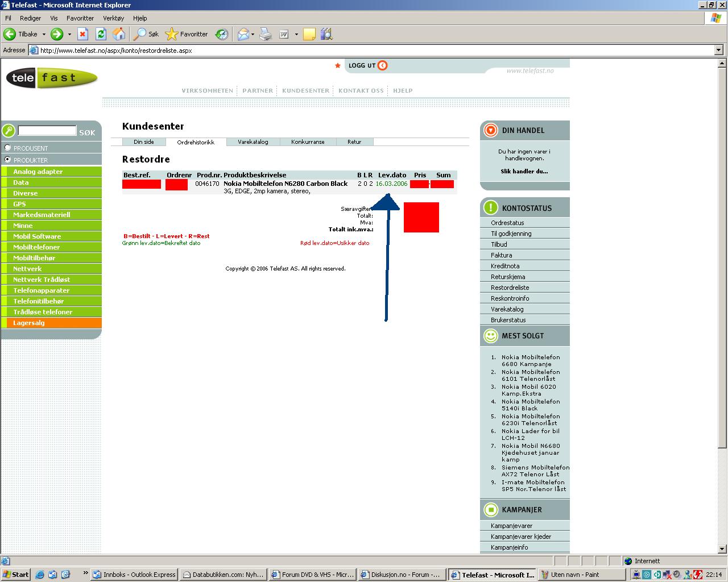
Task: Click the green search key icon
Action: tap(9, 131)
